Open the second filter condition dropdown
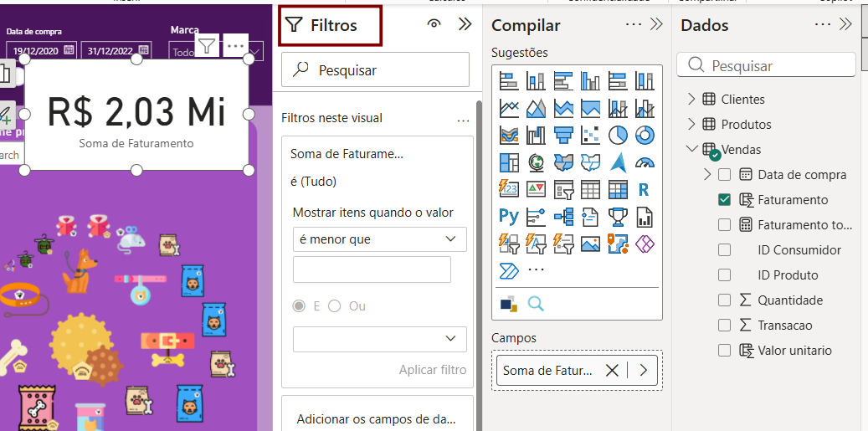The height and width of the screenshot is (431, 868). point(380,339)
